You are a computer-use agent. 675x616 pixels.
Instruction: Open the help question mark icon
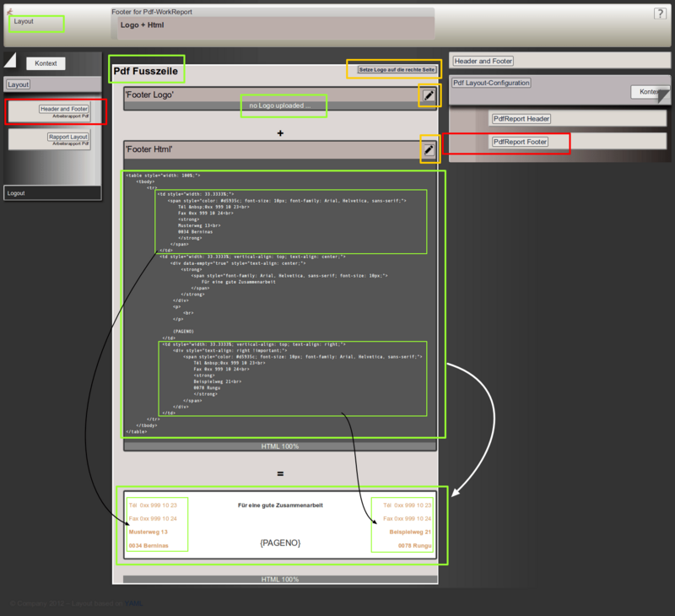click(660, 14)
